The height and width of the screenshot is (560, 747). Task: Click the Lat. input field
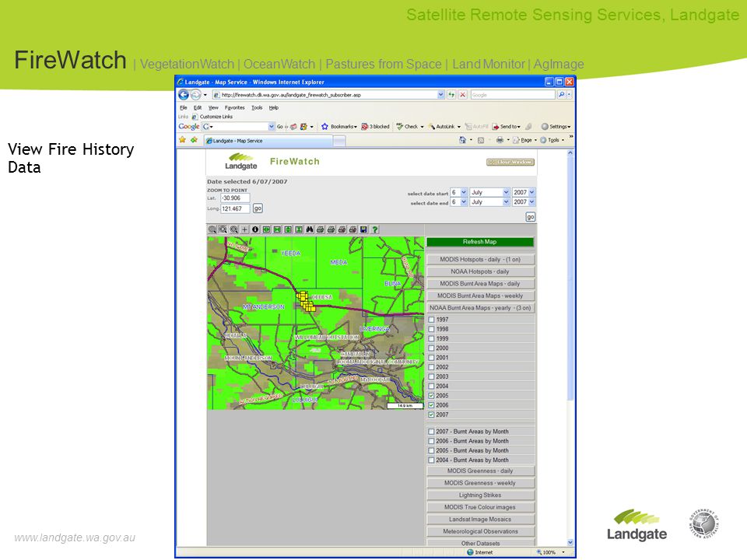(235, 198)
